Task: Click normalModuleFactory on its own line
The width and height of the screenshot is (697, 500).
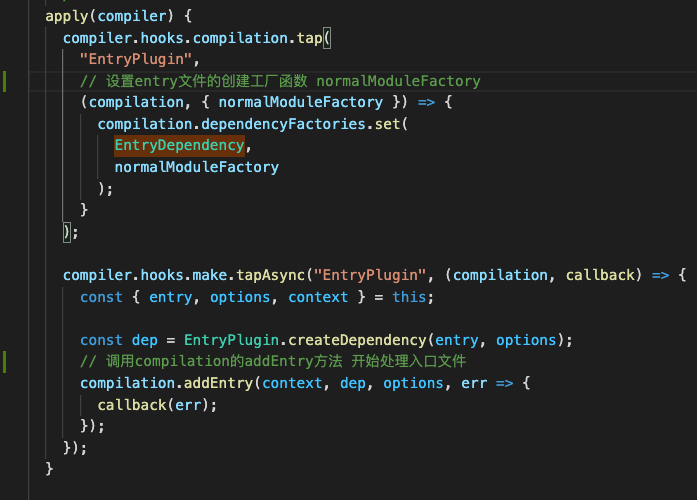Action: [196, 168]
